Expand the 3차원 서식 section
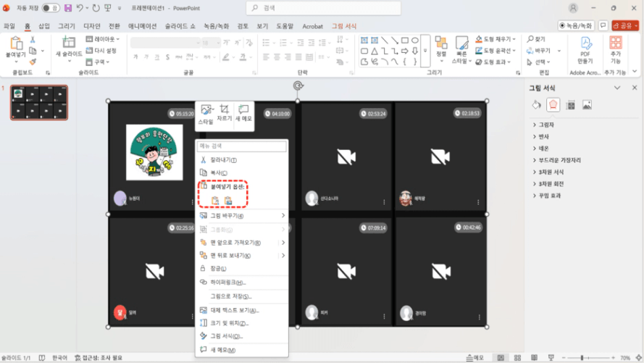644x363 pixels. tap(548, 172)
